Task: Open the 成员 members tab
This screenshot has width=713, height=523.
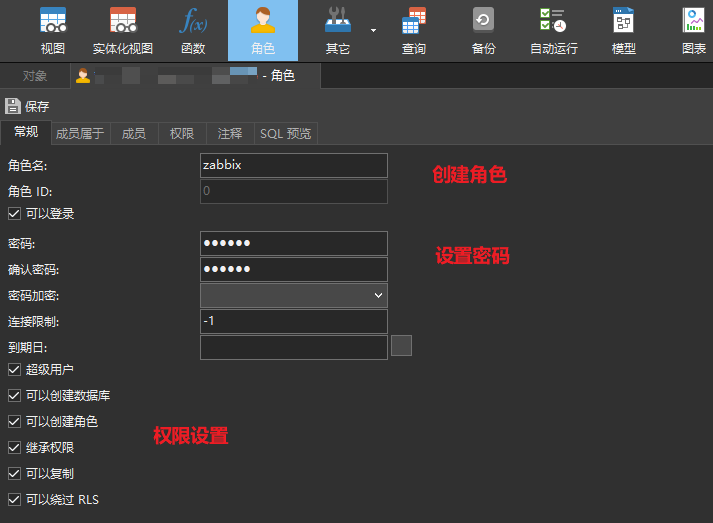Action: (x=134, y=133)
